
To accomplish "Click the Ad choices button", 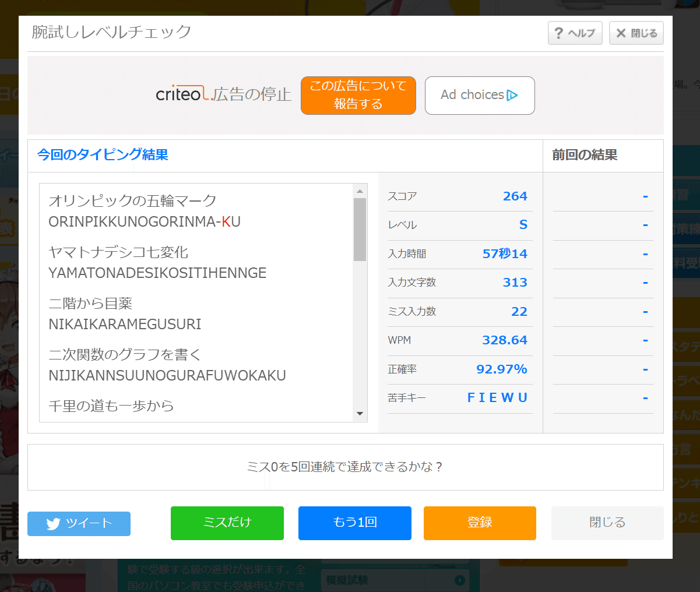I will (479, 95).
